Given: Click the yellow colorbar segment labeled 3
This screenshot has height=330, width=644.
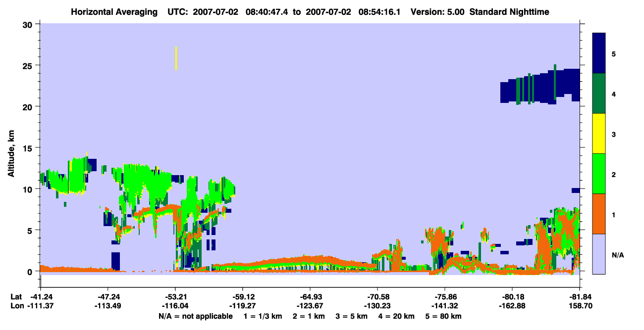Looking at the screenshot, I should [x=599, y=134].
